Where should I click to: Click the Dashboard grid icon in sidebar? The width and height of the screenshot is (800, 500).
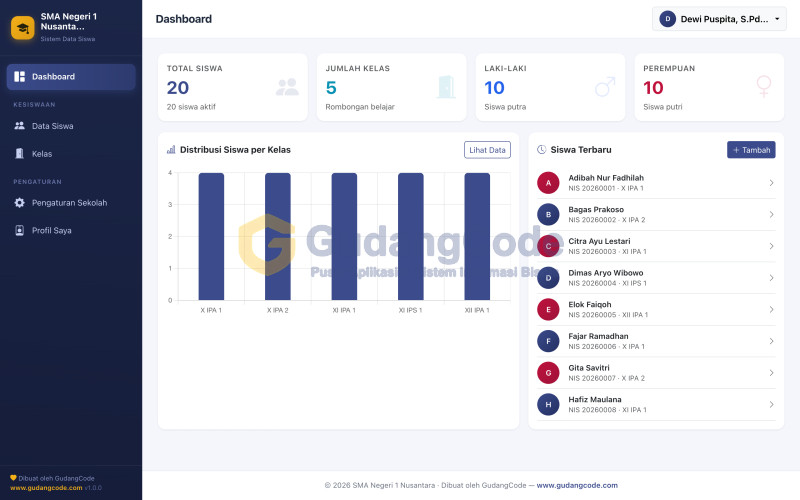click(x=19, y=77)
